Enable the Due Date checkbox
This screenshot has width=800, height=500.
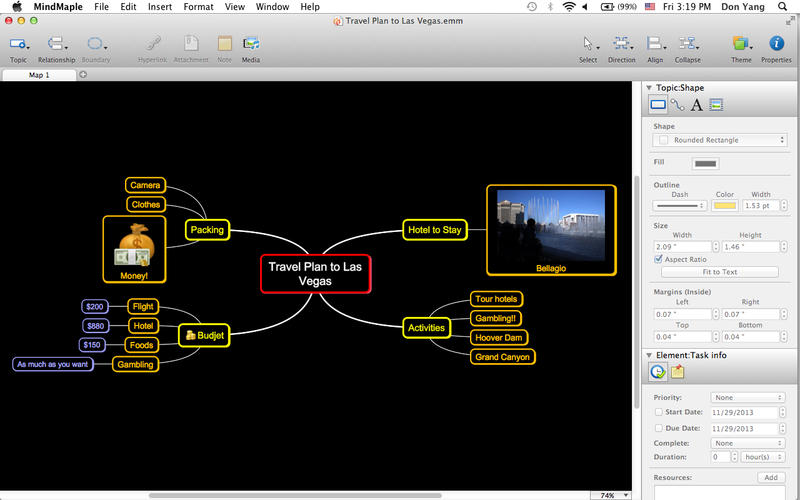tap(657, 427)
